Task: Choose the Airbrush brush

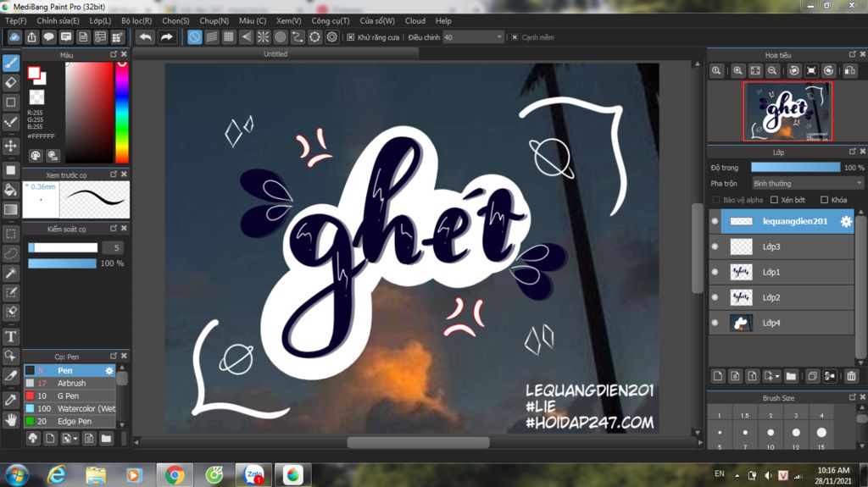Action: click(x=70, y=383)
